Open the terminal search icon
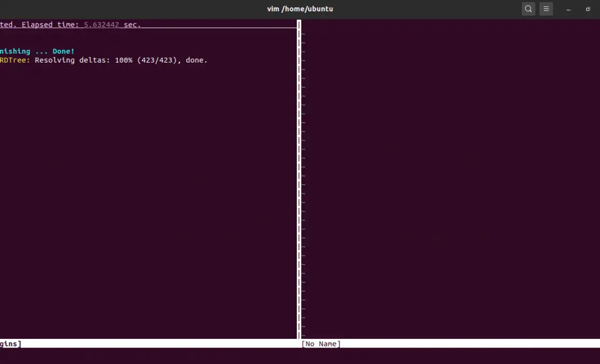Screen dimensions: 600x364 point(528,9)
